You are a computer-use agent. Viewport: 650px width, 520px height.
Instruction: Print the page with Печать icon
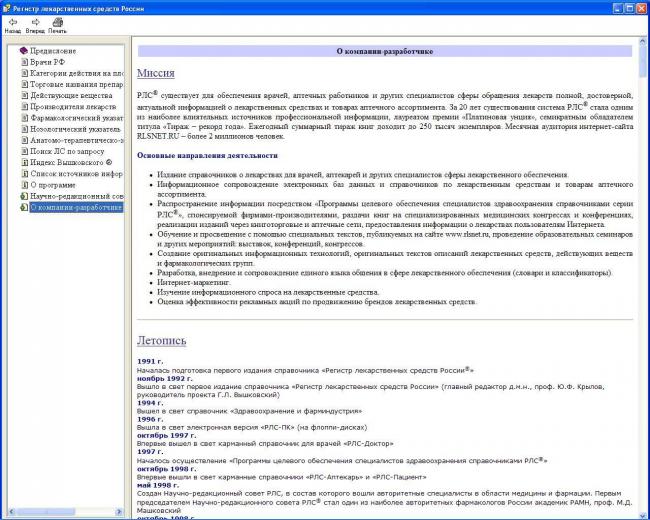tap(57, 25)
